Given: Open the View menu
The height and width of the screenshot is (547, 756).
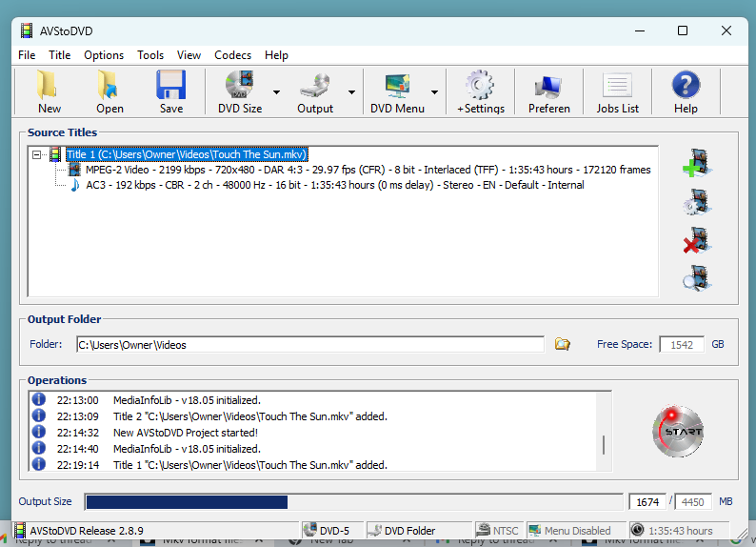Looking at the screenshot, I should [189, 55].
